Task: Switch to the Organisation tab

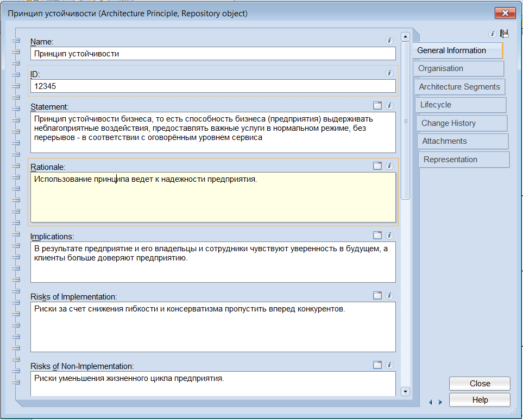Action: pyautogui.click(x=459, y=69)
